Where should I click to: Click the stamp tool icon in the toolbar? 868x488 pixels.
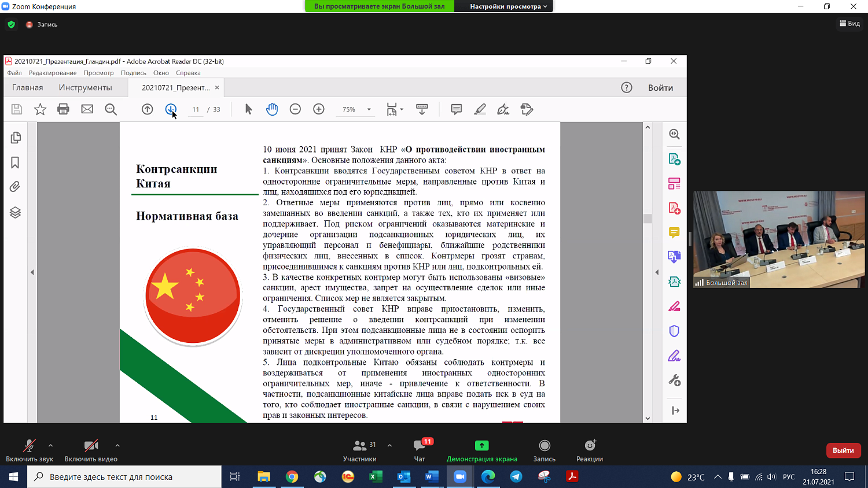[x=527, y=109]
